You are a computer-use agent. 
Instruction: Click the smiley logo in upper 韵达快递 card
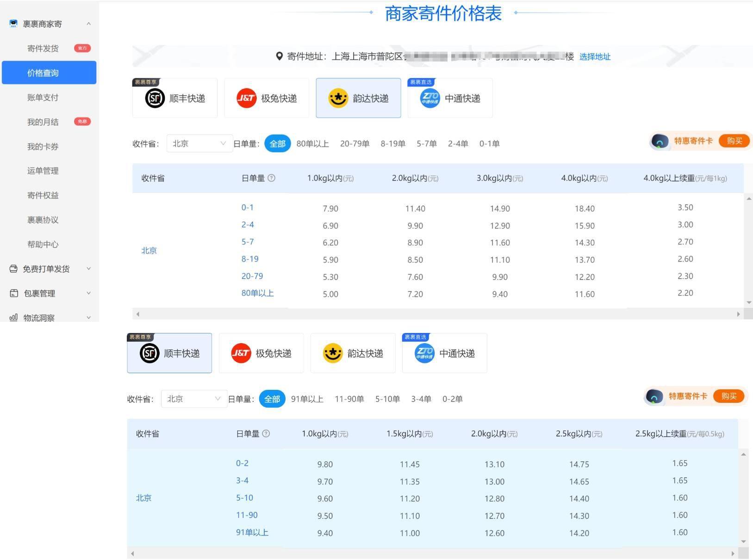click(x=338, y=98)
